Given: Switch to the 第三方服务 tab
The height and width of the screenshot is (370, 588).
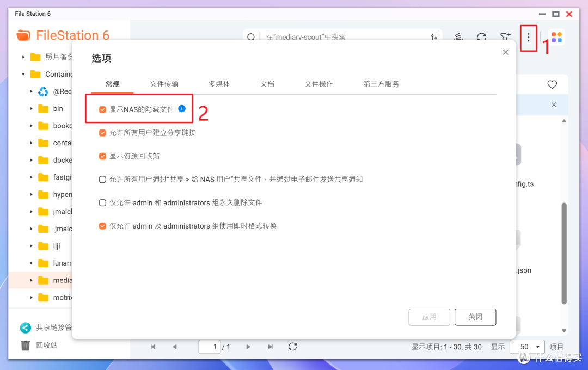Looking at the screenshot, I should [381, 84].
